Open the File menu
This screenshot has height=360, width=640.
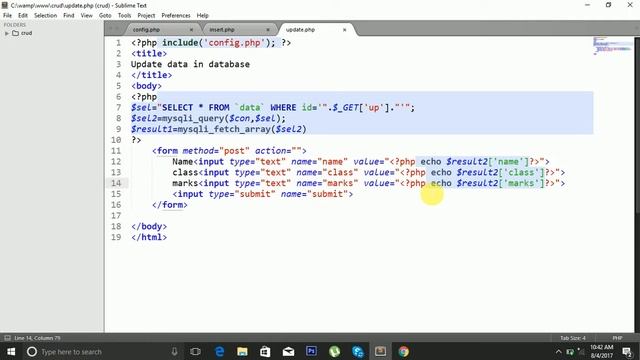7,16
